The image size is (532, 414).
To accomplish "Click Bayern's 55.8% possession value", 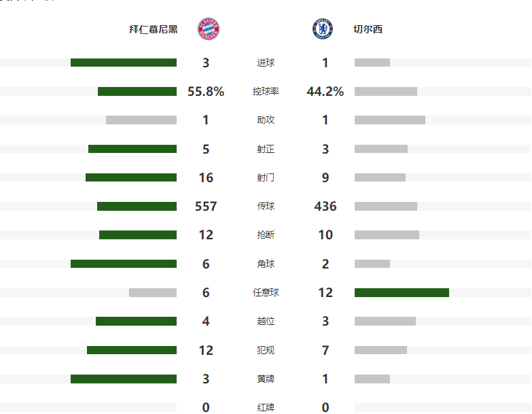I will click(206, 91).
